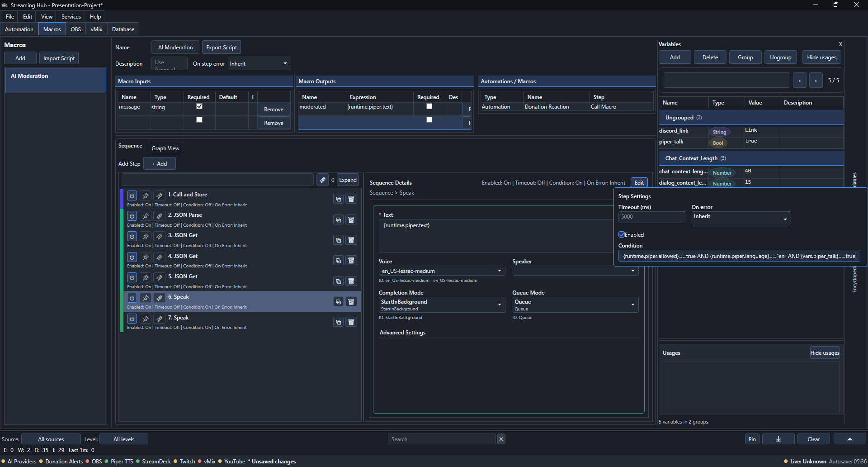868x467 pixels.
Task: Expand the Advanced Settings section
Action: pos(402,333)
